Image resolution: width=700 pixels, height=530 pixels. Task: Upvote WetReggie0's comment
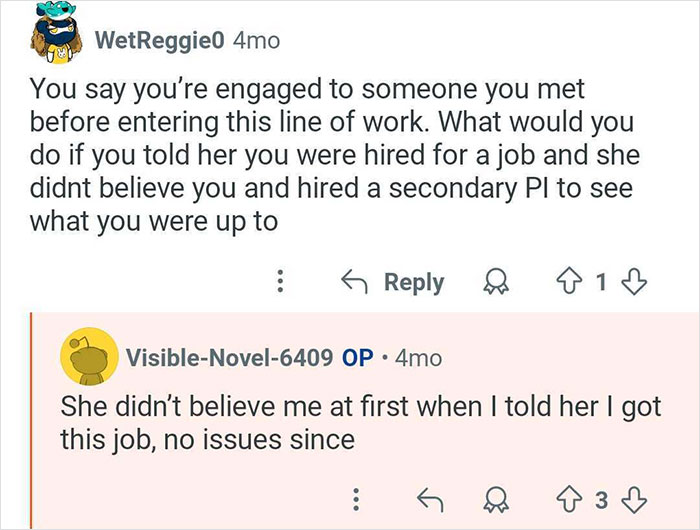point(571,283)
